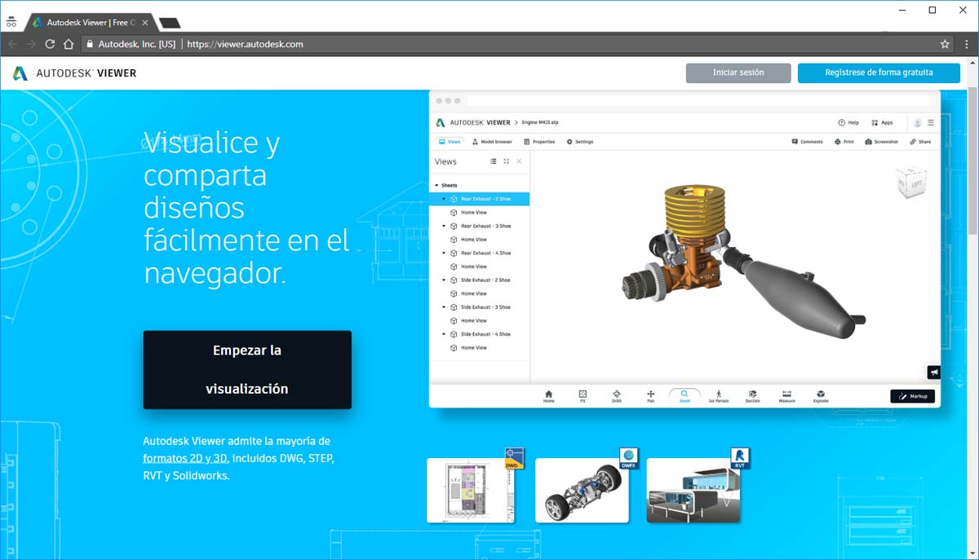Pick the Measure tool
This screenshot has height=560, width=979.
coord(786,395)
